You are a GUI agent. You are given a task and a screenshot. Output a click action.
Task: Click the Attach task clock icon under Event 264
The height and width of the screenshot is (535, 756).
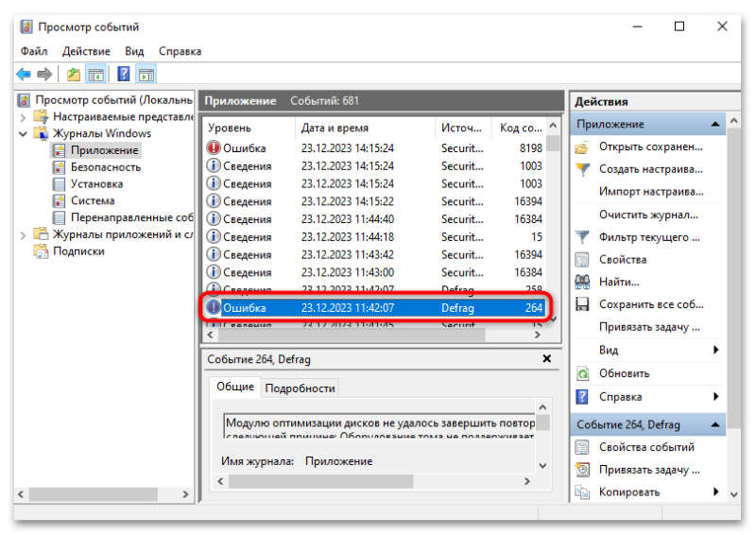582,470
